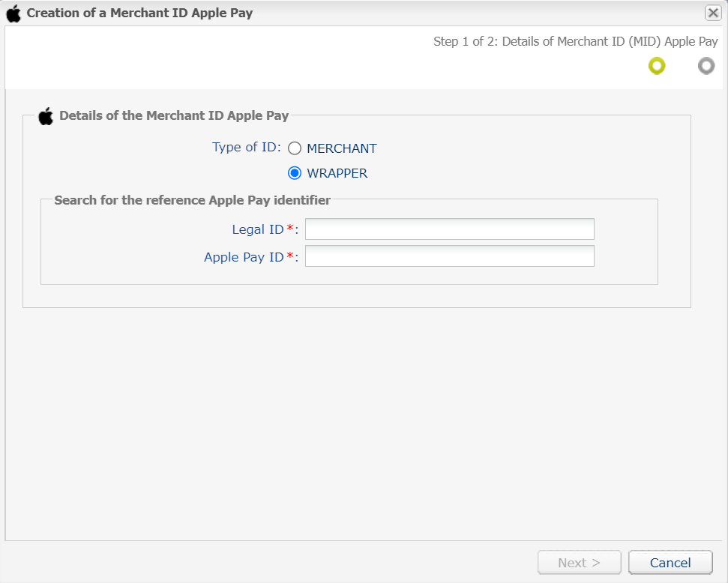
Task: Click the dialog title Creation of a Merchant ID
Action: 139,13
